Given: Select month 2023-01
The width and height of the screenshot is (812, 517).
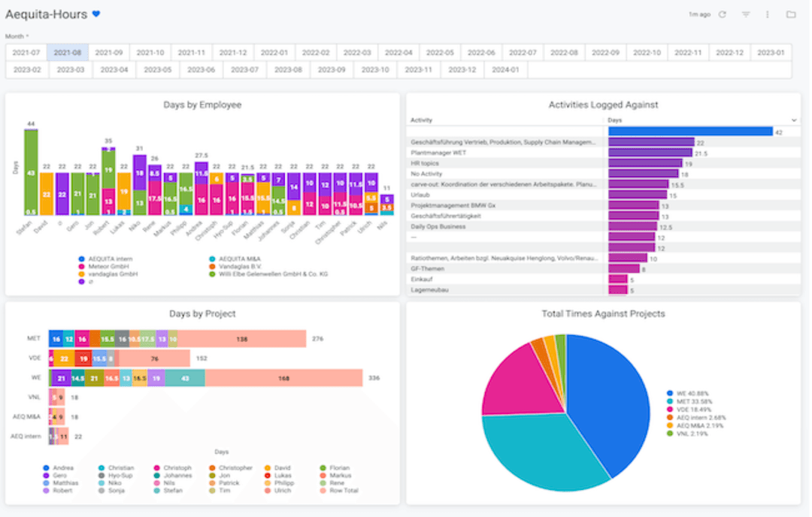Looking at the screenshot, I should pyautogui.click(x=771, y=53).
